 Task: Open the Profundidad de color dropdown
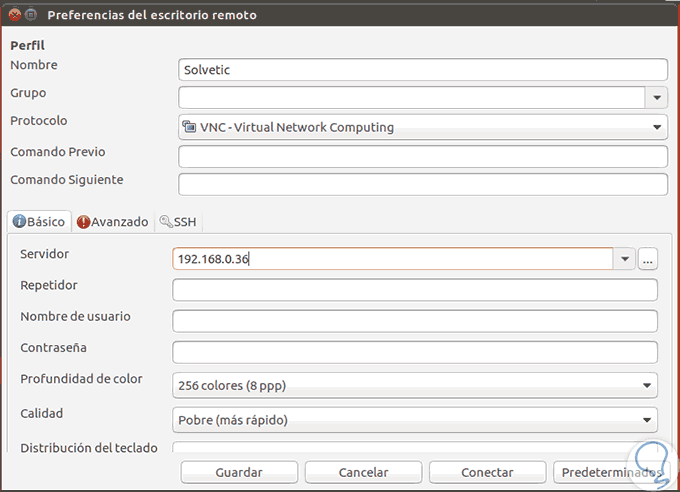coord(415,385)
